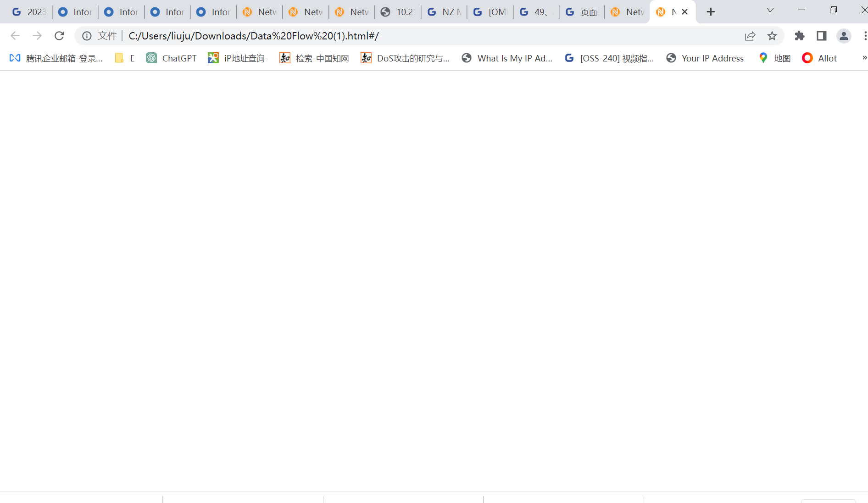The image size is (868, 503).
Task: Open the user profile avatar
Action: [x=844, y=36]
